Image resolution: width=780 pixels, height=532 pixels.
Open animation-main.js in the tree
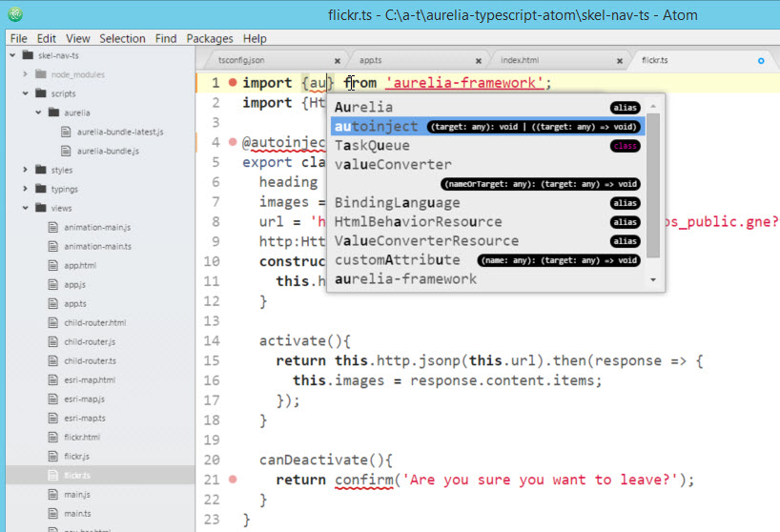pos(97,227)
